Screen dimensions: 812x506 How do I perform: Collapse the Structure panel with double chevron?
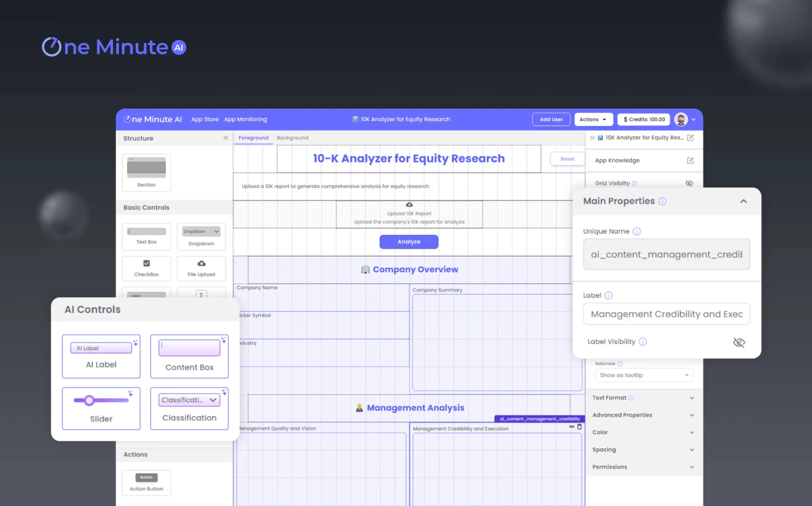coord(226,138)
